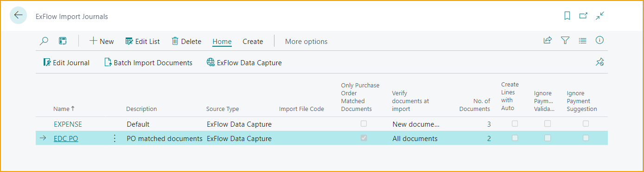Image resolution: width=644 pixels, height=172 pixels.
Task: Sort by the Name column header
Action: pos(64,109)
